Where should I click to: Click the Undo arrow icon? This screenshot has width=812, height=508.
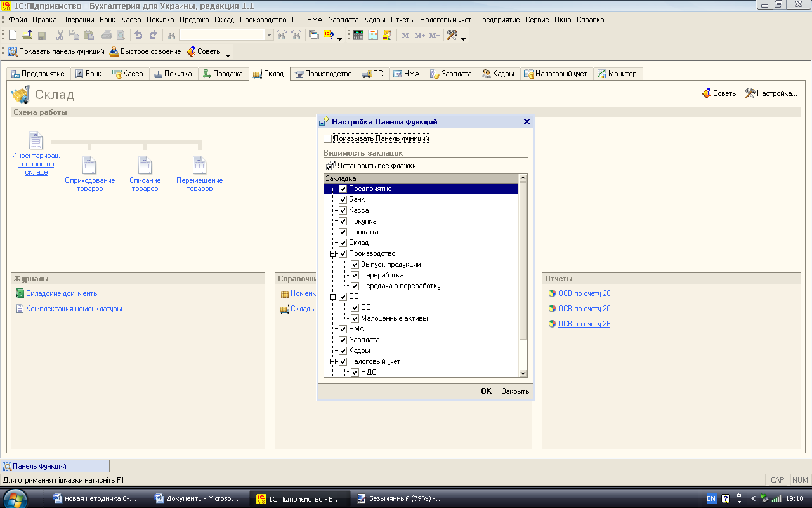[x=138, y=36]
